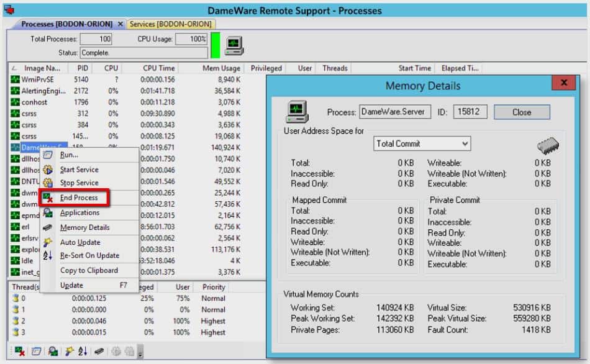
Task: Click the WmiPrvSE process icon
Action: coord(15,80)
